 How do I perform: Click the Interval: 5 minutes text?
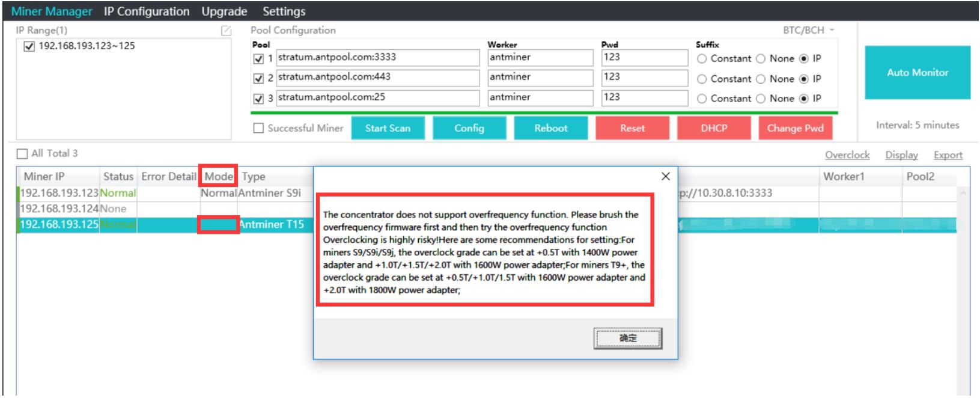click(x=918, y=125)
